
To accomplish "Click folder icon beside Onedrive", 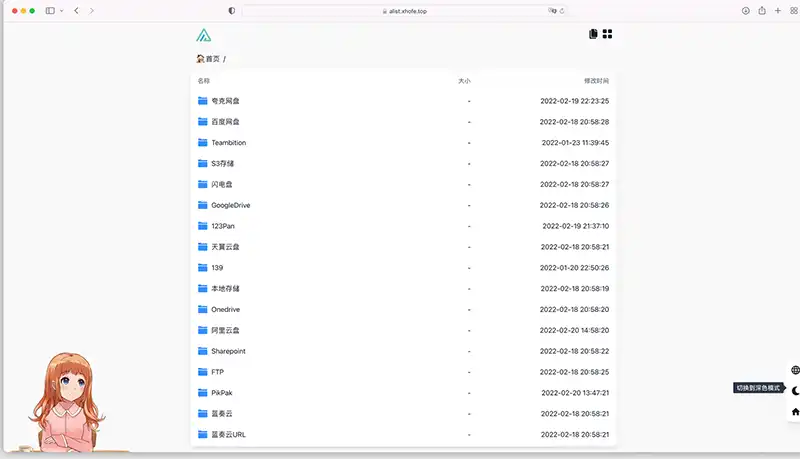I will click(x=203, y=309).
